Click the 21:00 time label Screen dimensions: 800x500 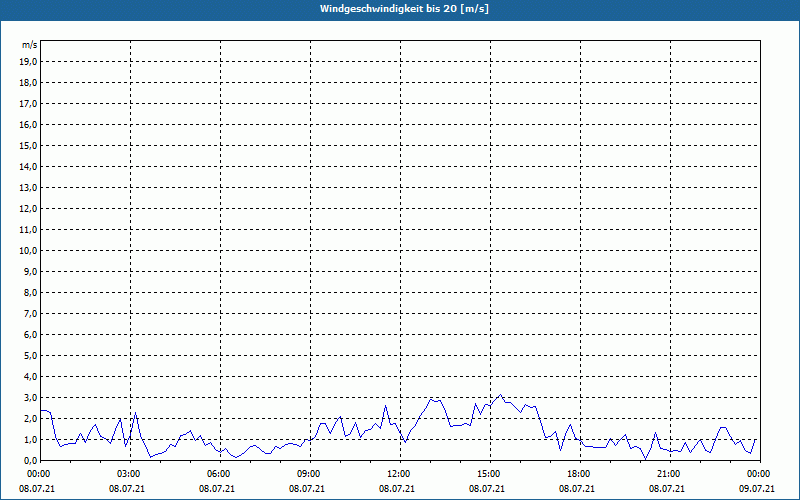click(668, 474)
